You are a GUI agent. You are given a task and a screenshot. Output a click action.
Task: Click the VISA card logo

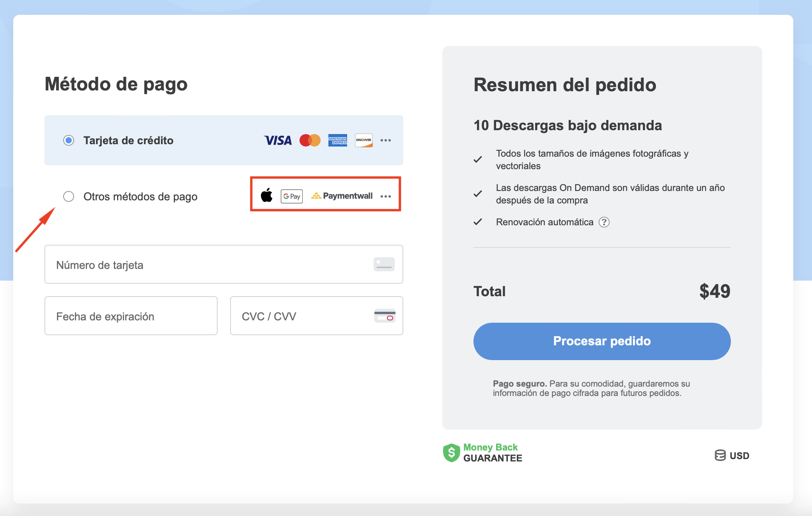click(x=278, y=140)
